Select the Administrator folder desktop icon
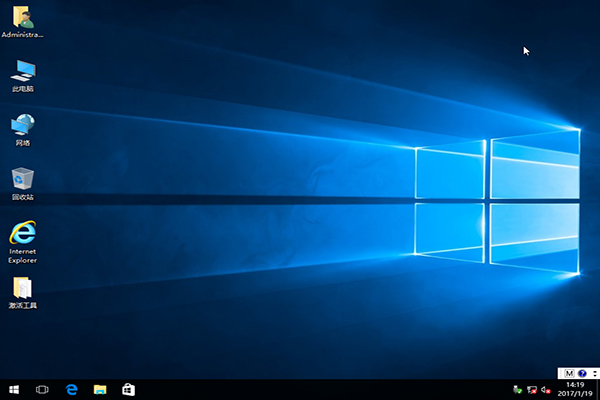The width and height of the screenshot is (600, 400). pyautogui.click(x=22, y=18)
